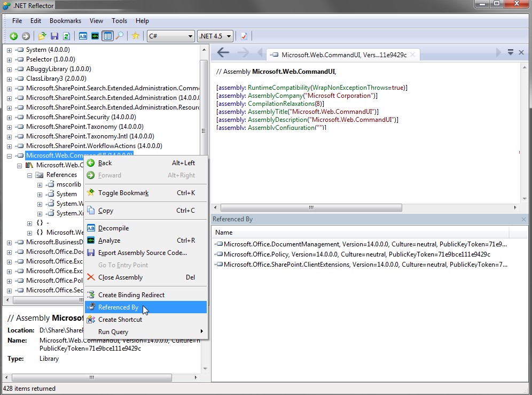Choose Copy in the context menu
532x395 pixels.
(x=146, y=211)
